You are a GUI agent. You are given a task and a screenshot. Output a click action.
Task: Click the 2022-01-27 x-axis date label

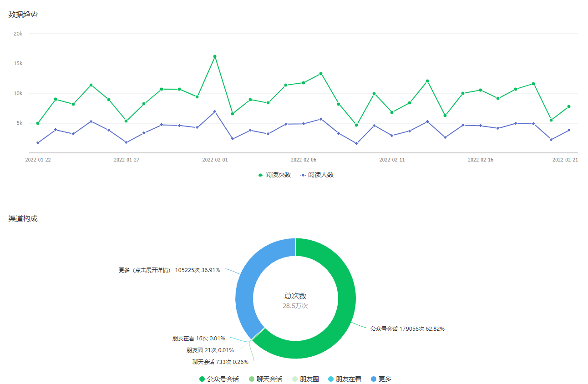[127, 160]
